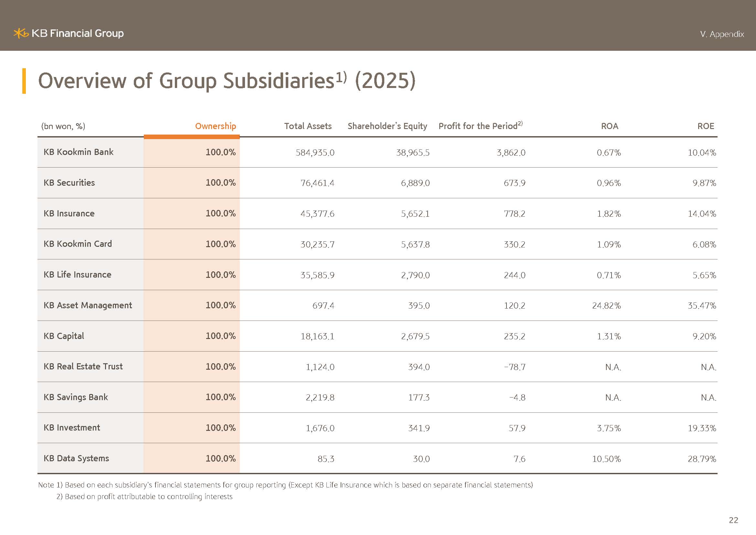Click the page number 22
Screen dimensions: 756x535
(x=733, y=520)
